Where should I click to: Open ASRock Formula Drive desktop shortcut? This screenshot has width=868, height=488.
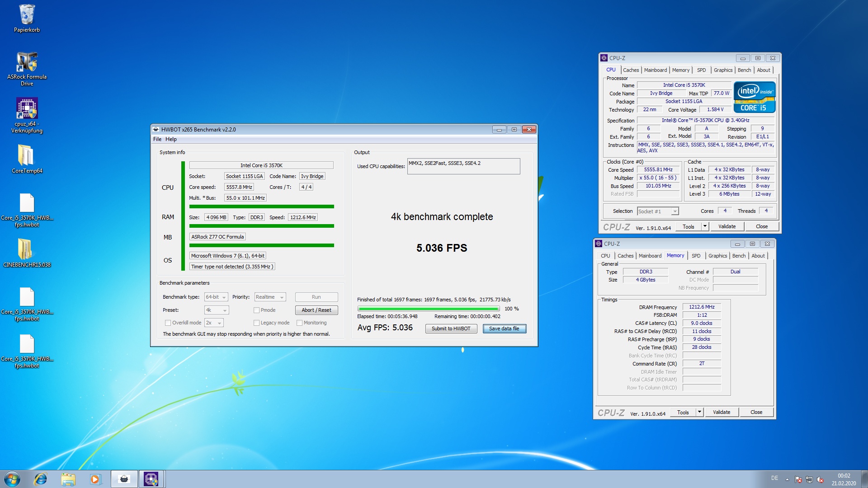(27, 69)
